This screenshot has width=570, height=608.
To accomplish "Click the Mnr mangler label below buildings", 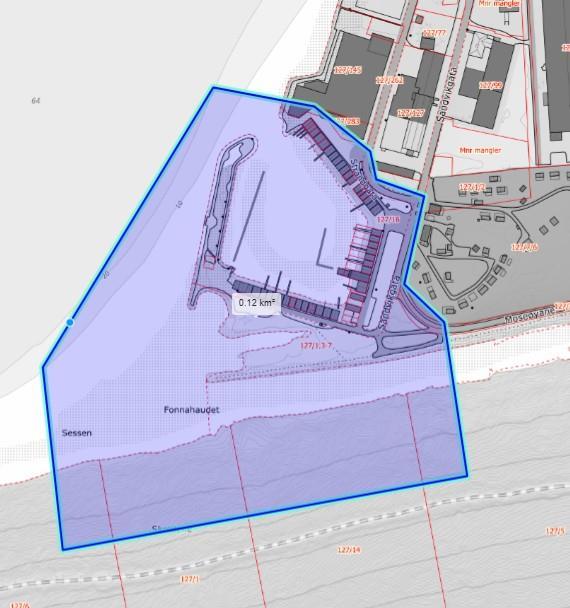I will [x=480, y=150].
